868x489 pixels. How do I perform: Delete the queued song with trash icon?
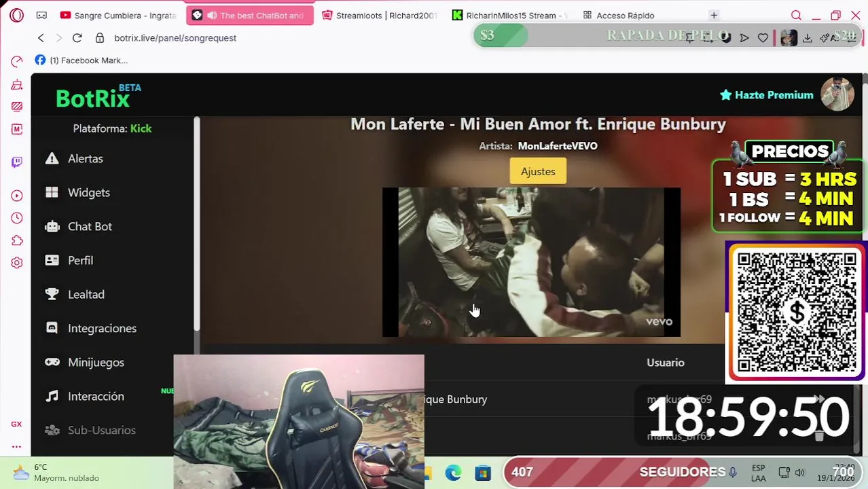point(818,435)
